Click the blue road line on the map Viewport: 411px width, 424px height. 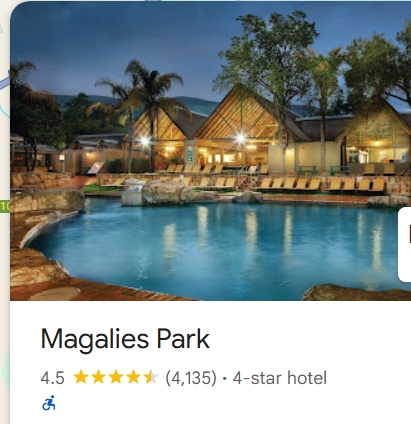tap(5, 82)
